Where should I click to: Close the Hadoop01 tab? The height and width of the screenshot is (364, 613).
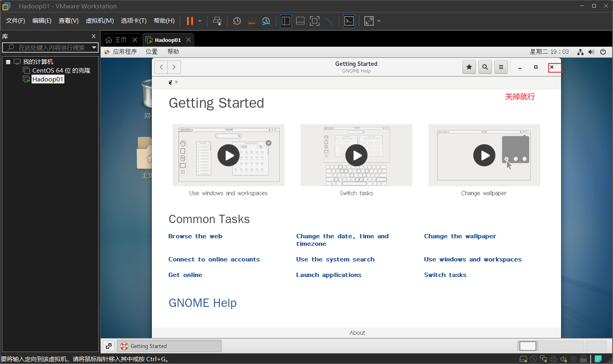pyautogui.click(x=188, y=40)
